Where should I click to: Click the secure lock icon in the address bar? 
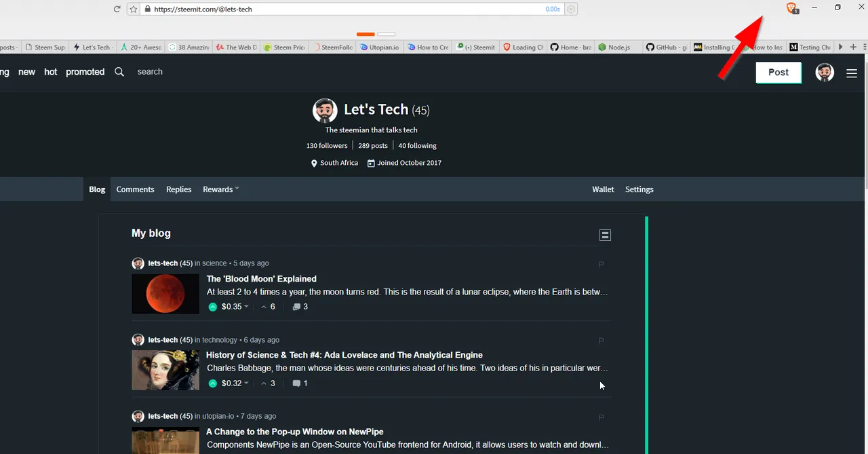[x=146, y=10]
